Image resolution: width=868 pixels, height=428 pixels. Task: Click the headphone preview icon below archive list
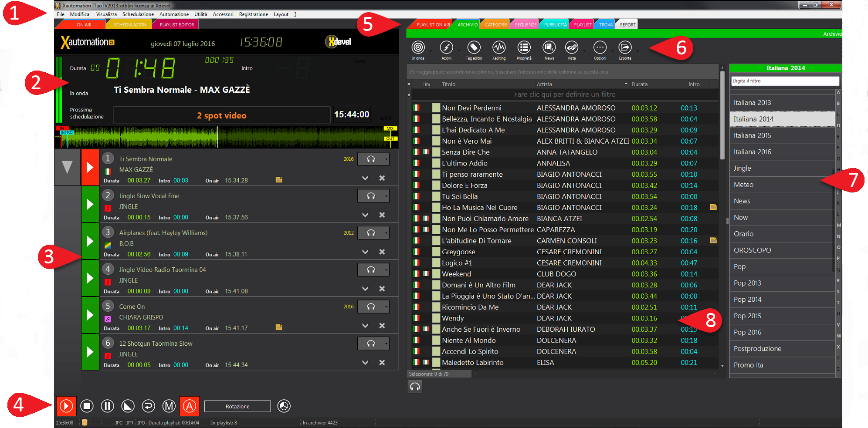click(415, 387)
